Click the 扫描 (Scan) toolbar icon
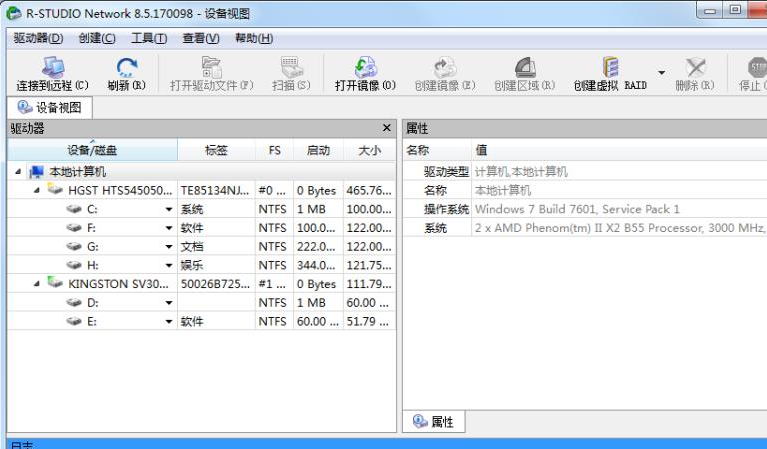767x449 pixels. tap(291, 68)
